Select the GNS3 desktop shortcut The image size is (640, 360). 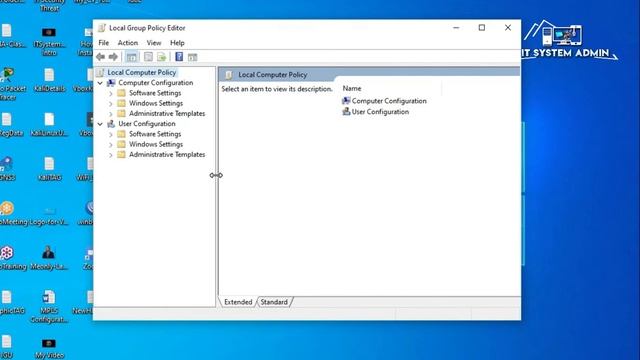[x=7, y=169]
